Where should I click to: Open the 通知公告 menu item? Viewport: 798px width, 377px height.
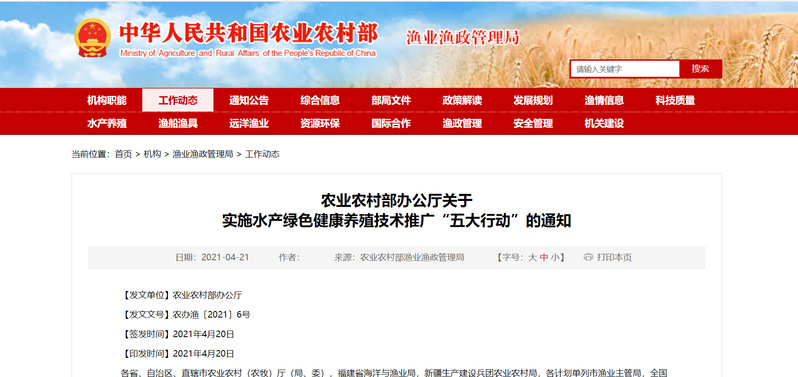(249, 100)
